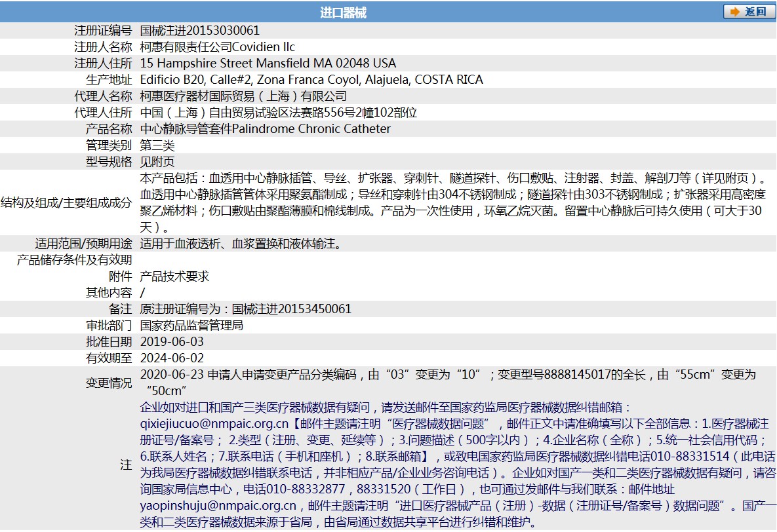Select email qixiejiucuo@nmpaic.org.cn

pos(214,423)
